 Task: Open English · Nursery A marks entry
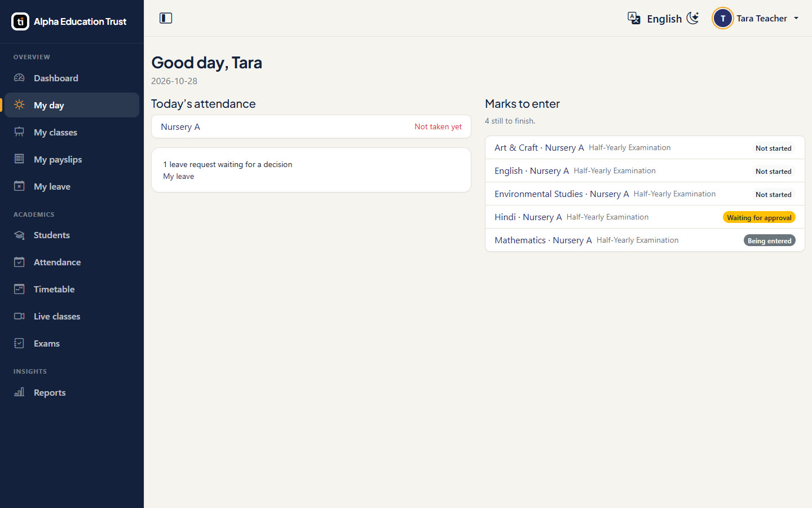(x=645, y=170)
